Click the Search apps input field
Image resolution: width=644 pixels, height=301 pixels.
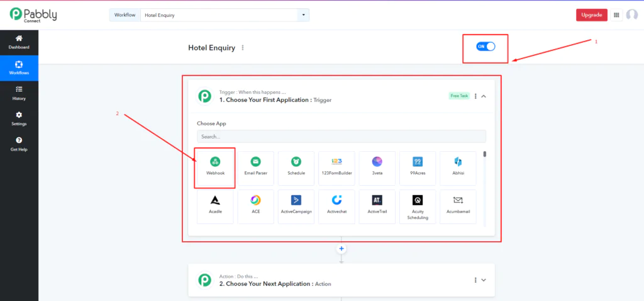[341, 137]
